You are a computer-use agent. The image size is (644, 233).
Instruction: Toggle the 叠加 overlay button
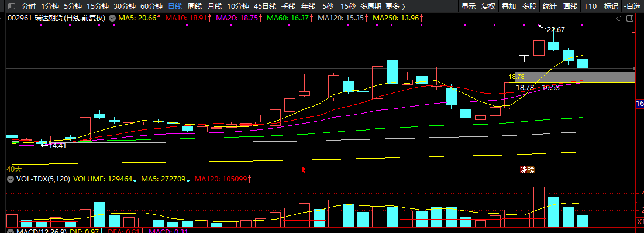508,6
